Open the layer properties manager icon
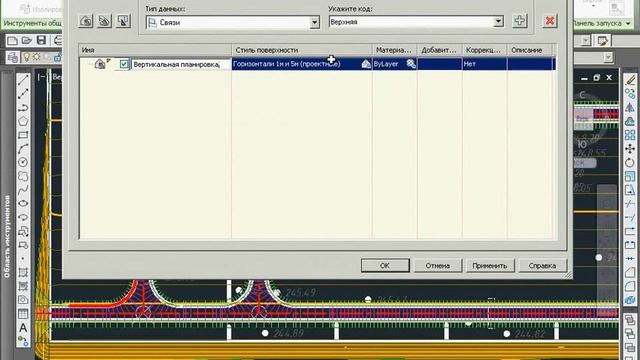The width and height of the screenshot is (640, 360). point(12,58)
